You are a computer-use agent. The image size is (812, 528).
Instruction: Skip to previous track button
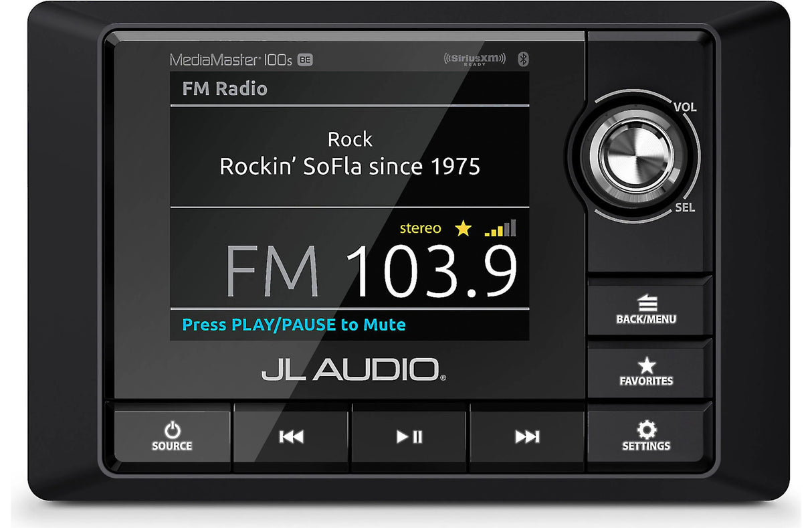(x=291, y=436)
